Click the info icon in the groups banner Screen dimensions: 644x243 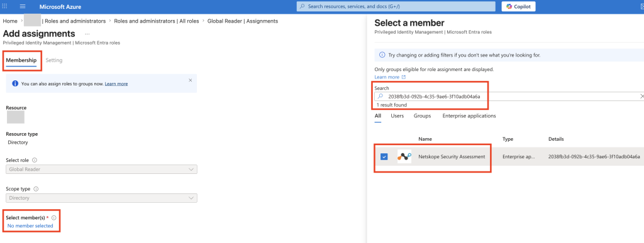15,84
